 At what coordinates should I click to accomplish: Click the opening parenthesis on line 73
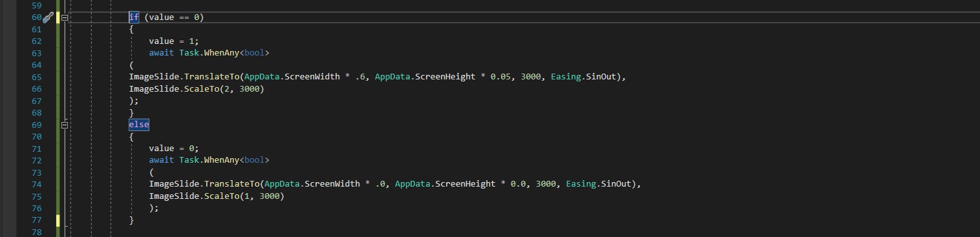click(151, 172)
